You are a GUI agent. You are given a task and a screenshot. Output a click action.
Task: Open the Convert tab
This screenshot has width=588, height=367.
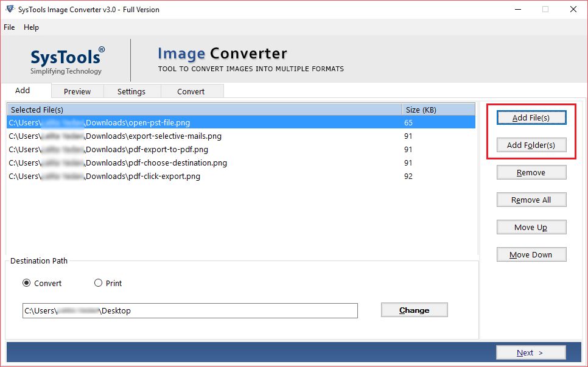pyautogui.click(x=192, y=91)
